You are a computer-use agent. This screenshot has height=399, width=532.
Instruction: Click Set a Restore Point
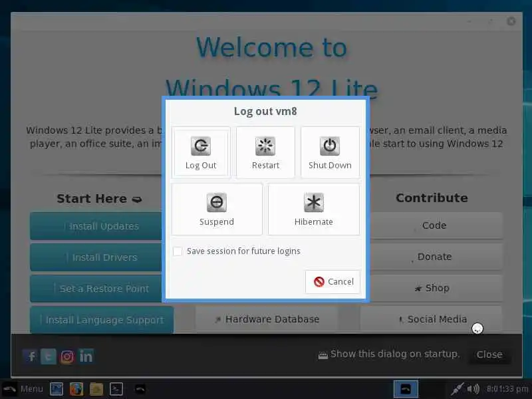(x=96, y=289)
